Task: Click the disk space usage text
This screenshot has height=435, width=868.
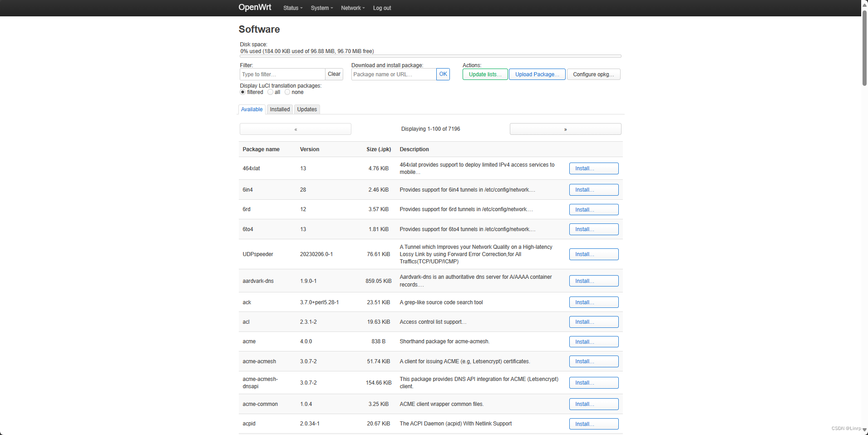Action: pos(307,51)
